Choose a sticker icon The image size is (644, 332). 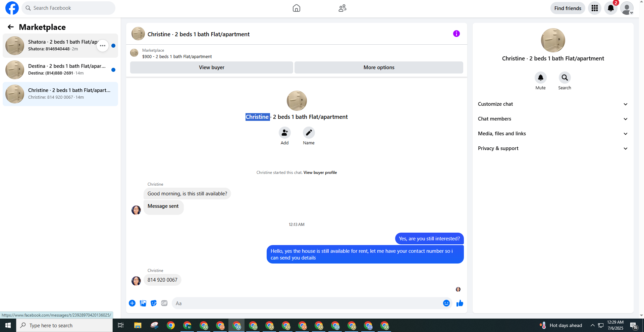(154, 303)
